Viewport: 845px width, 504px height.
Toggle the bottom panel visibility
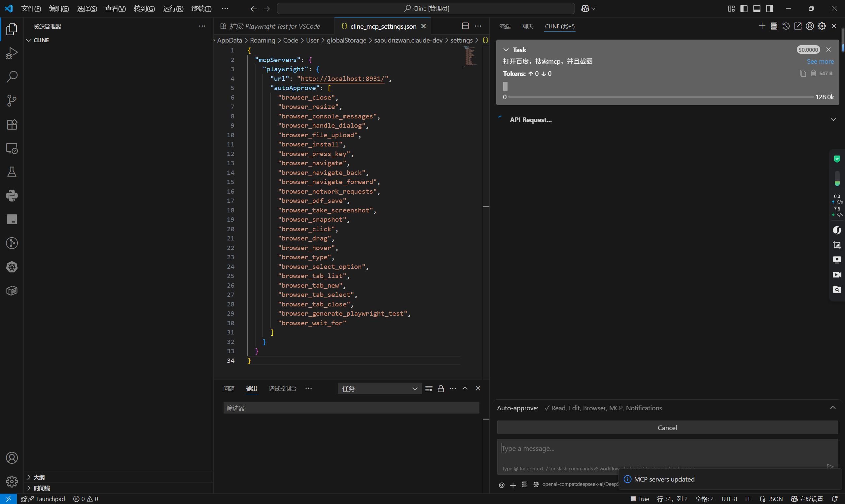coord(757,9)
